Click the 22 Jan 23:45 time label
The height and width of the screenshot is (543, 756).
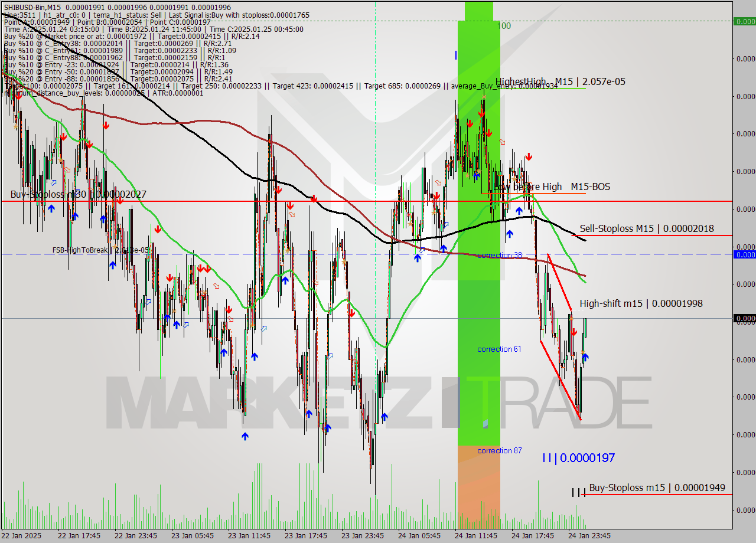[x=136, y=536]
